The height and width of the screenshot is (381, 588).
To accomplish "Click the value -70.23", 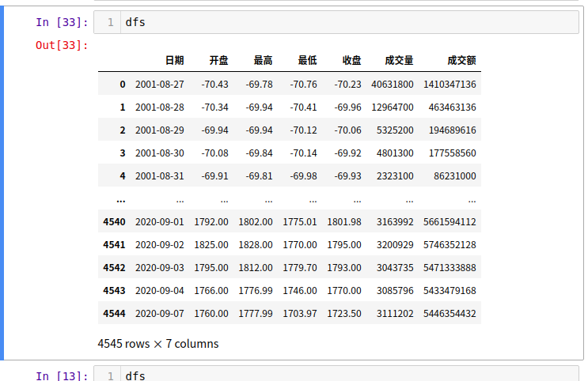I will 347,85.
